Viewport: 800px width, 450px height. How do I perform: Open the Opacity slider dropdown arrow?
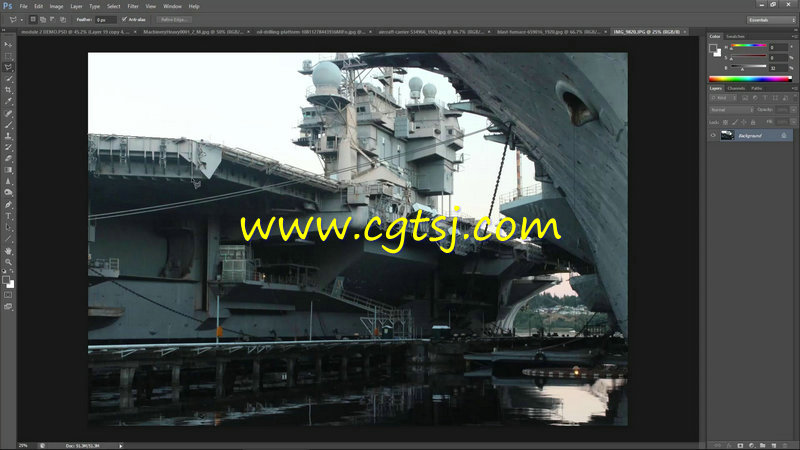[x=793, y=110]
